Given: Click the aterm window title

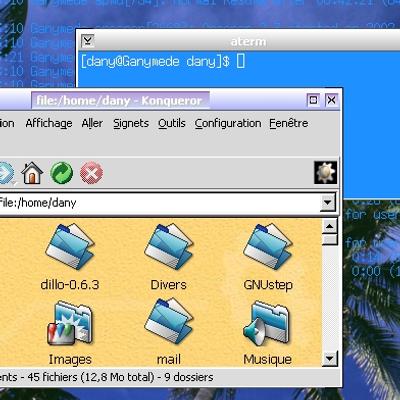Looking at the screenshot, I should [x=248, y=42].
